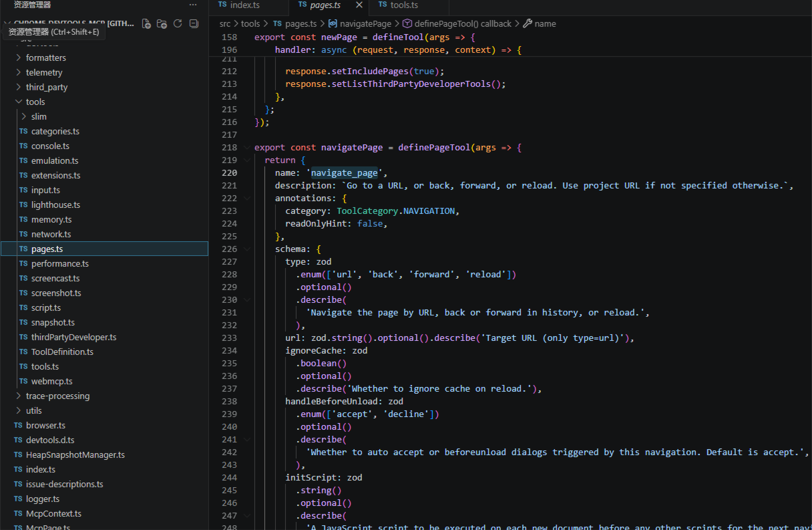Image resolution: width=812 pixels, height=530 pixels.
Task: Open the pages.ts breadcrumb dropdown
Action: tap(294, 24)
